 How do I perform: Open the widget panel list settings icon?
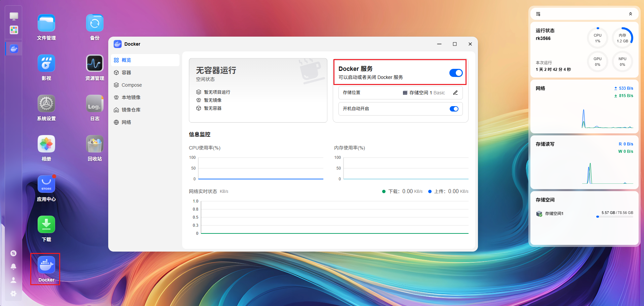coord(538,14)
